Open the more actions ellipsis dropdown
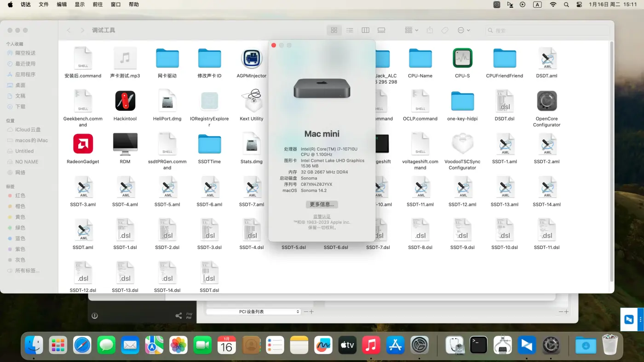Screen dimensions: 644x362 tap(463, 30)
